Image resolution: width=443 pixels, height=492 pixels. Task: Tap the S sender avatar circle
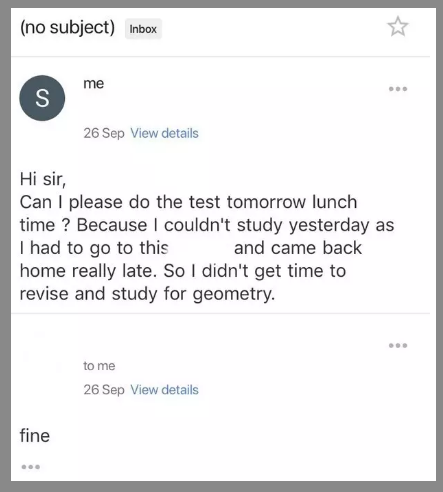click(x=42, y=98)
